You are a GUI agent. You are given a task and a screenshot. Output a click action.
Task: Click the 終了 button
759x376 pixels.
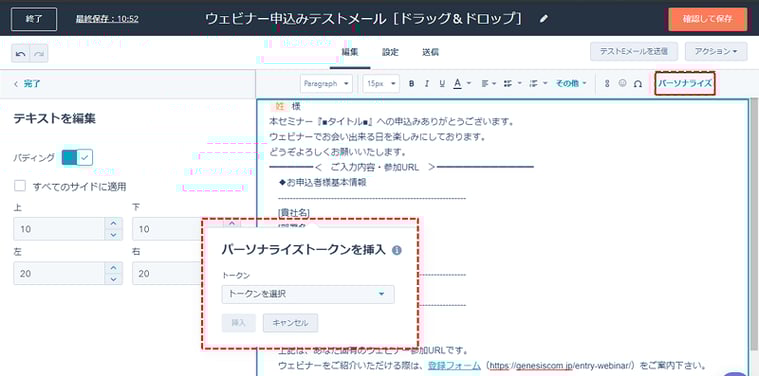pos(34,19)
